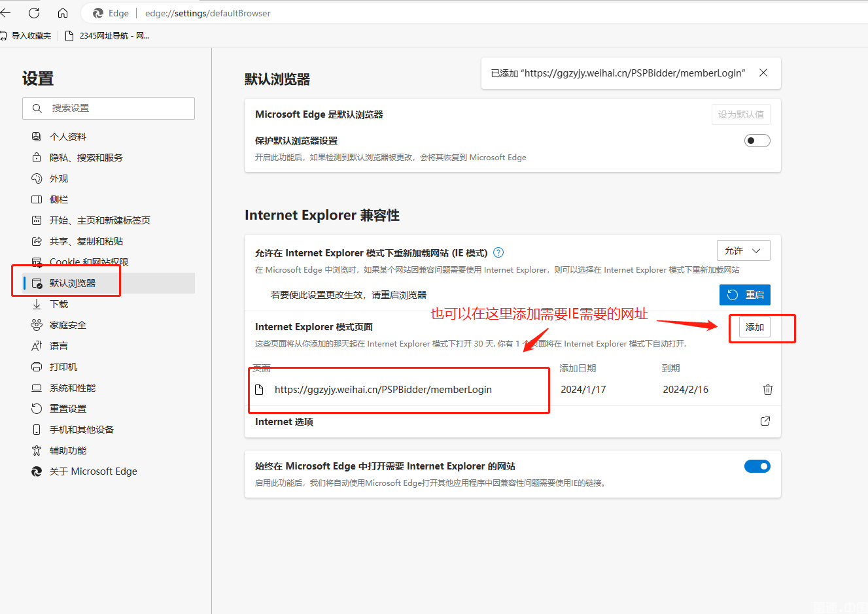The image size is (868, 614).
Task: Click the appearance icon beside 外观
Action: (37, 179)
